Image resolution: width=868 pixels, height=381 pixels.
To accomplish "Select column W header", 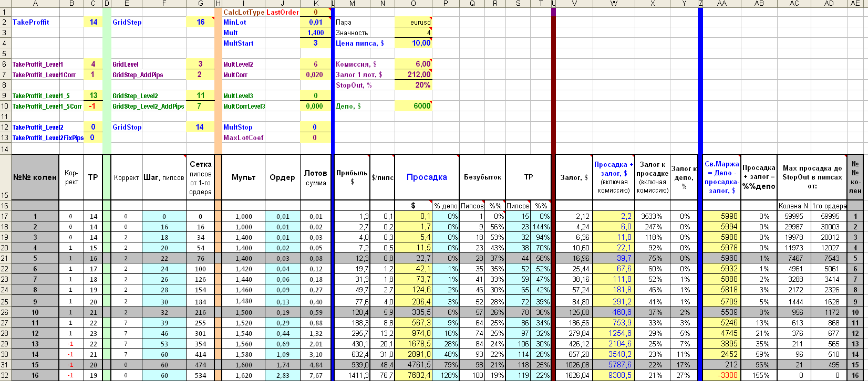I will click(614, 4).
